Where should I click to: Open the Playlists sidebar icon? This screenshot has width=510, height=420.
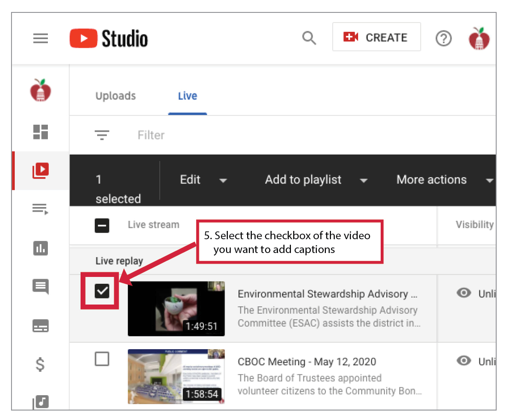point(41,209)
